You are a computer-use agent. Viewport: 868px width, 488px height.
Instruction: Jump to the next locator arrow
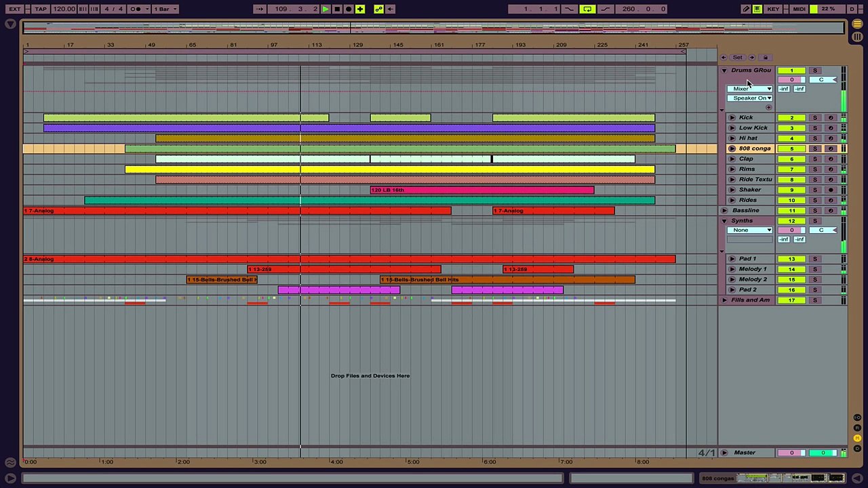click(x=751, y=57)
